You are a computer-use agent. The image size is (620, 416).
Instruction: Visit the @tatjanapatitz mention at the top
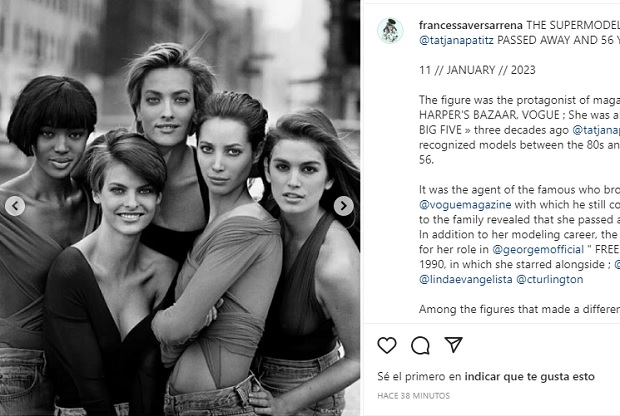point(456,40)
